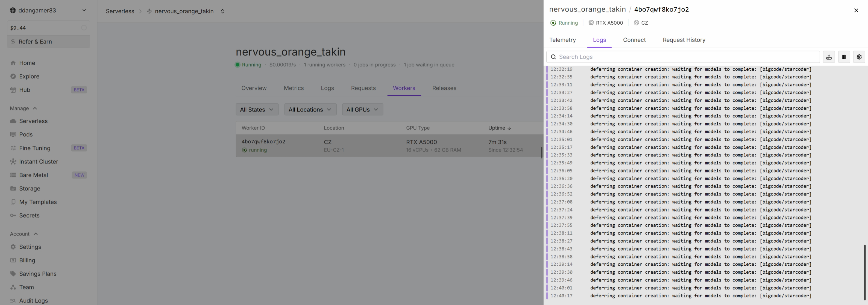
Task: Go to Savings Plans in sidebar
Action: pyautogui.click(x=38, y=274)
